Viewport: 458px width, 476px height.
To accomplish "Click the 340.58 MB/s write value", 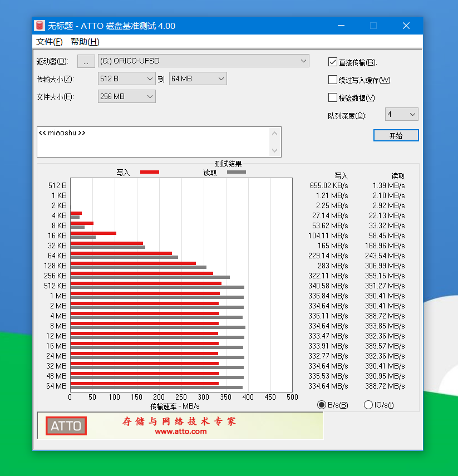I will pos(328,286).
